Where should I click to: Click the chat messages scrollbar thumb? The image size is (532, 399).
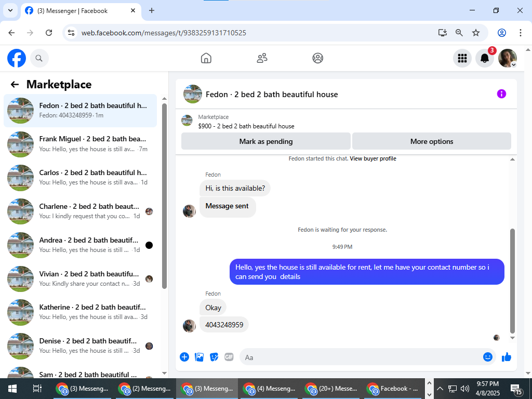[x=512, y=281]
